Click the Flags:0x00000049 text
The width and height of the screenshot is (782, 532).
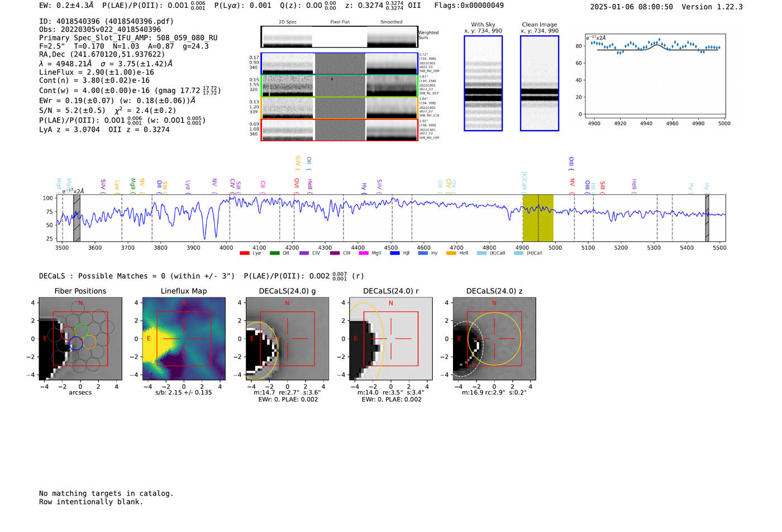coord(469,6)
